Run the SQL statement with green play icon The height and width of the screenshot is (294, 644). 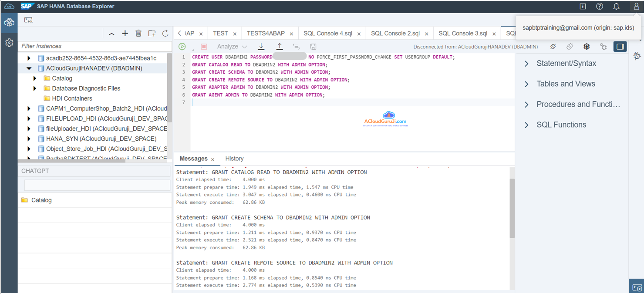click(182, 47)
